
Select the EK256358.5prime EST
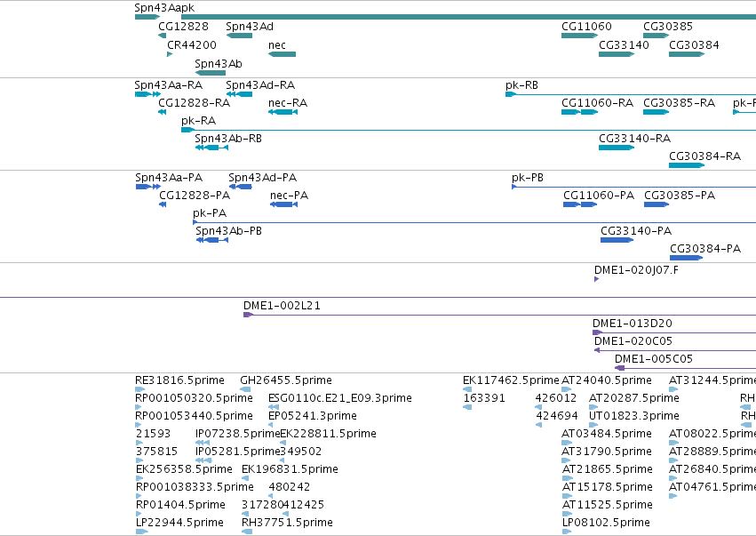[139, 478]
